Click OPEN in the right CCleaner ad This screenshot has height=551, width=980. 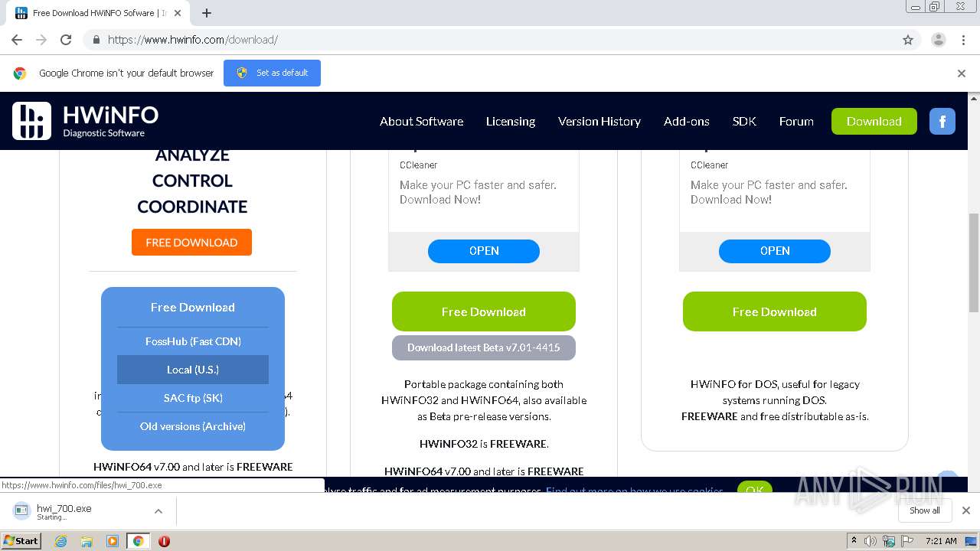pos(775,251)
